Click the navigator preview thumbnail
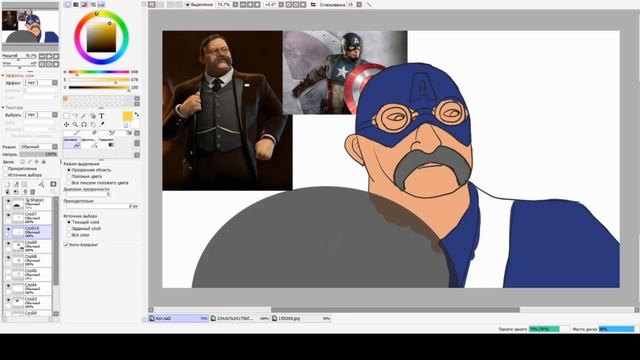Screen dimensions: 640x360 pos(30,27)
